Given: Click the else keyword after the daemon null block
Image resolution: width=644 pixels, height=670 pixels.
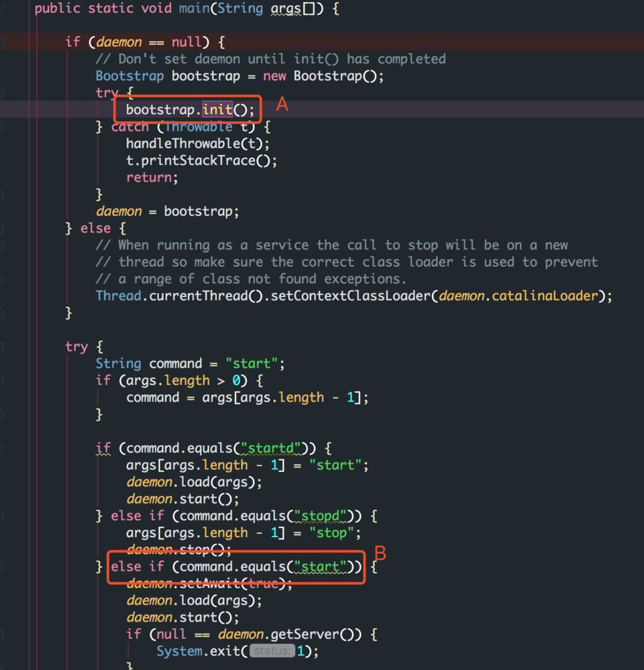Looking at the screenshot, I should pos(96,228).
